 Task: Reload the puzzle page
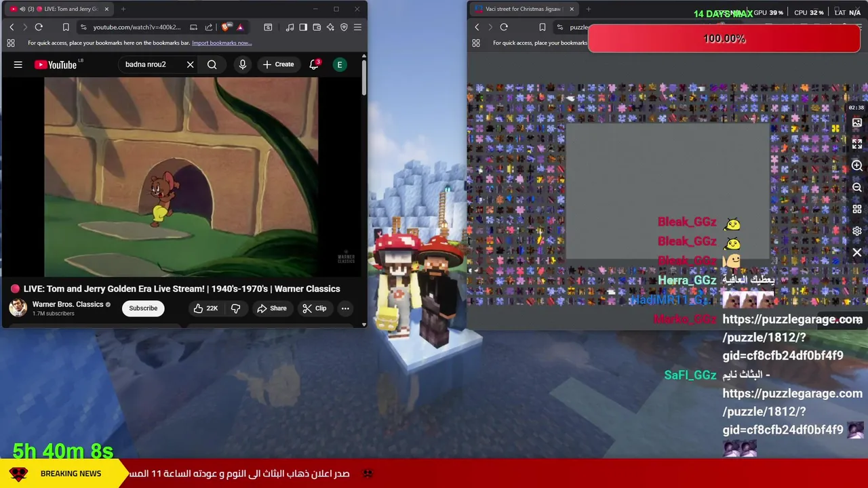coord(504,27)
